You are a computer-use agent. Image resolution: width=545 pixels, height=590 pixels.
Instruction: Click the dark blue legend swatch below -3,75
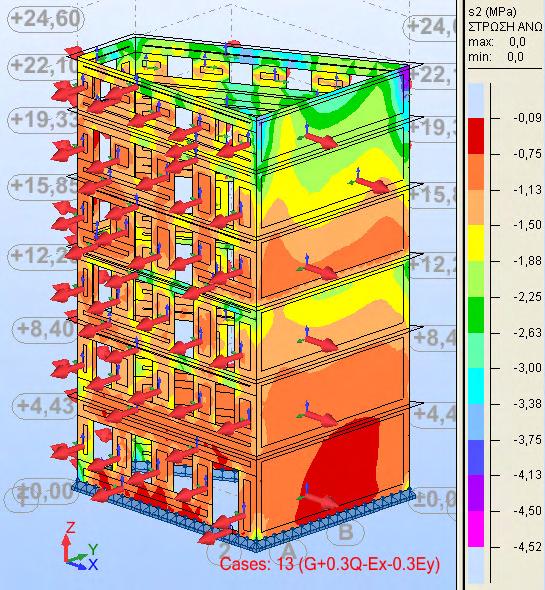click(476, 458)
